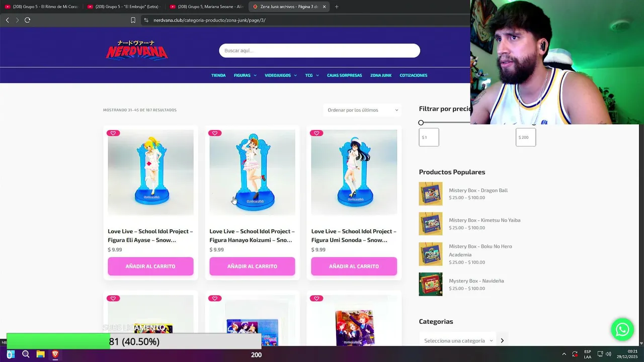Reload the page with refresh icon
This screenshot has height=362, width=644.
click(x=27, y=20)
